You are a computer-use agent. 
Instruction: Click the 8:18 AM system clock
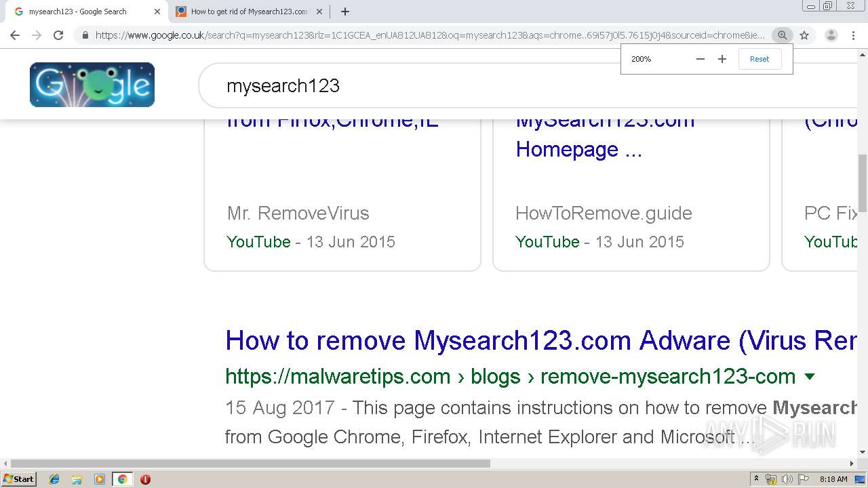click(833, 479)
